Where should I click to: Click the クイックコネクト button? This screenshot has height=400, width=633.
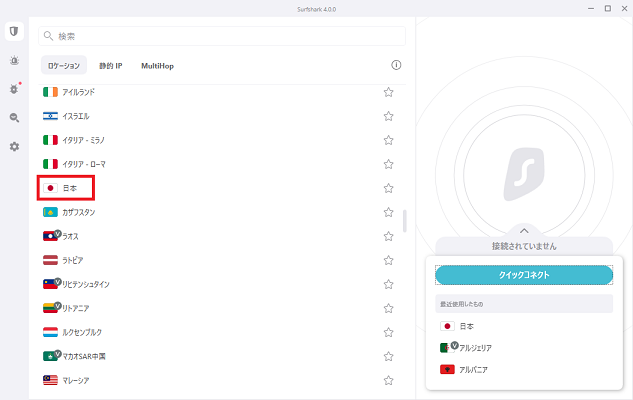pos(524,275)
